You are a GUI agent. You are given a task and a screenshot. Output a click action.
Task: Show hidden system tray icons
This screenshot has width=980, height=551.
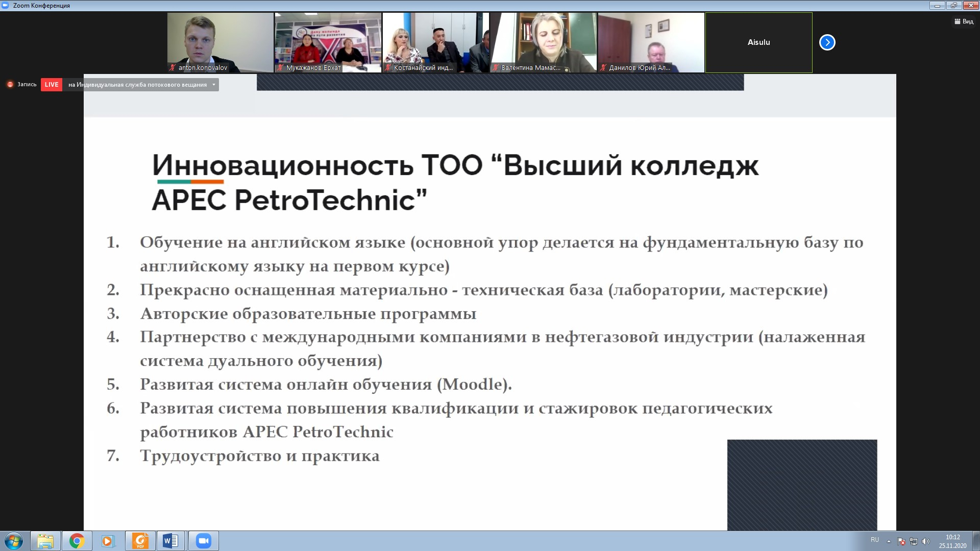point(889,541)
